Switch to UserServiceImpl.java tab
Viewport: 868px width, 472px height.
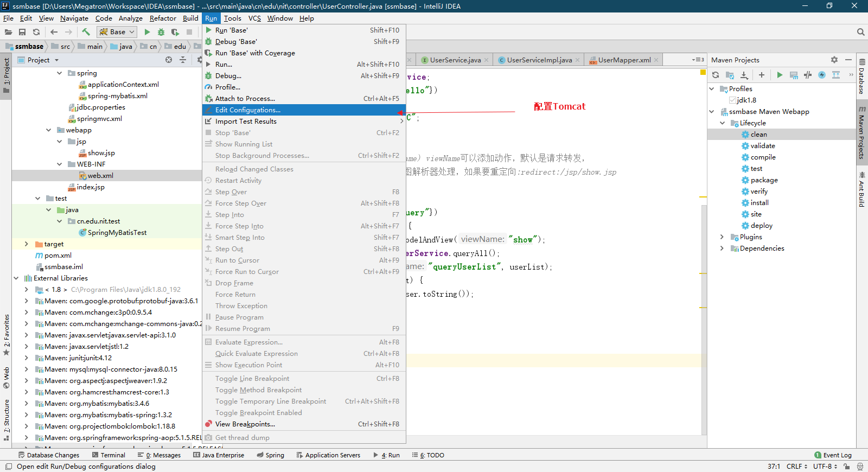tap(539, 60)
